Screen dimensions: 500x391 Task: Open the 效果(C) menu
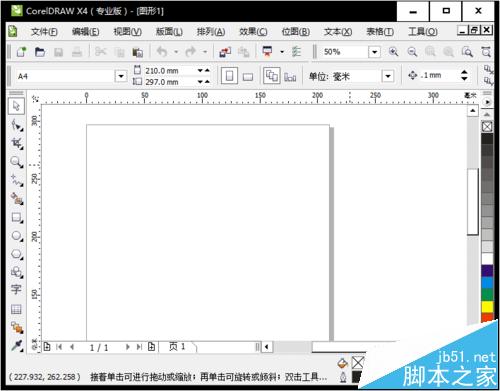(253, 32)
